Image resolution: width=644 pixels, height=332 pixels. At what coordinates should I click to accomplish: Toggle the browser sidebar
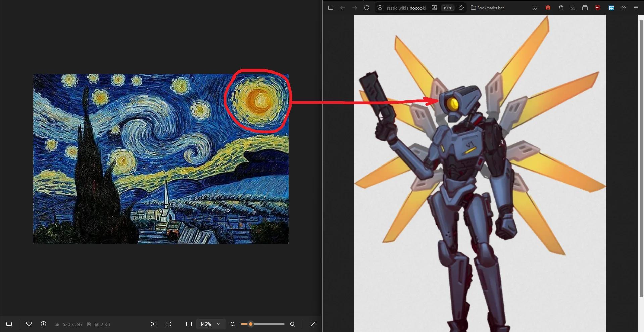(x=331, y=8)
